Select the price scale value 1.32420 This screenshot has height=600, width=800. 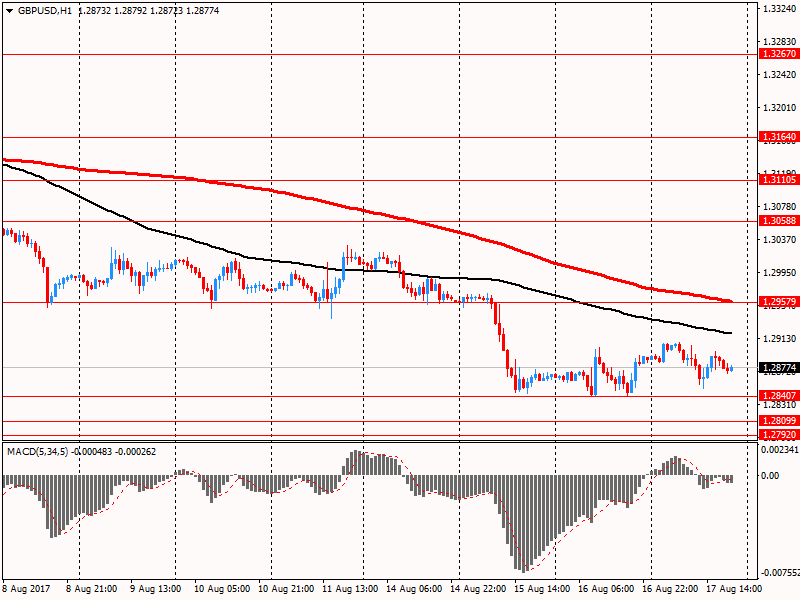tap(780, 75)
